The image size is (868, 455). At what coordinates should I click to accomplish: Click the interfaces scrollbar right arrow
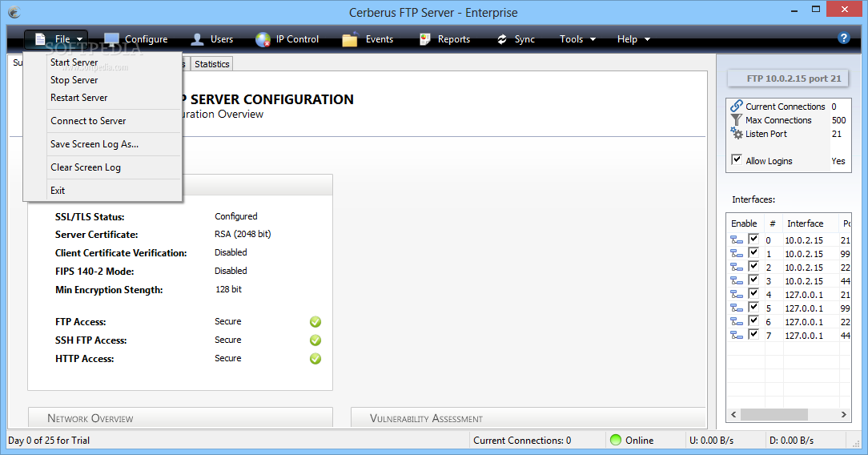coord(844,415)
